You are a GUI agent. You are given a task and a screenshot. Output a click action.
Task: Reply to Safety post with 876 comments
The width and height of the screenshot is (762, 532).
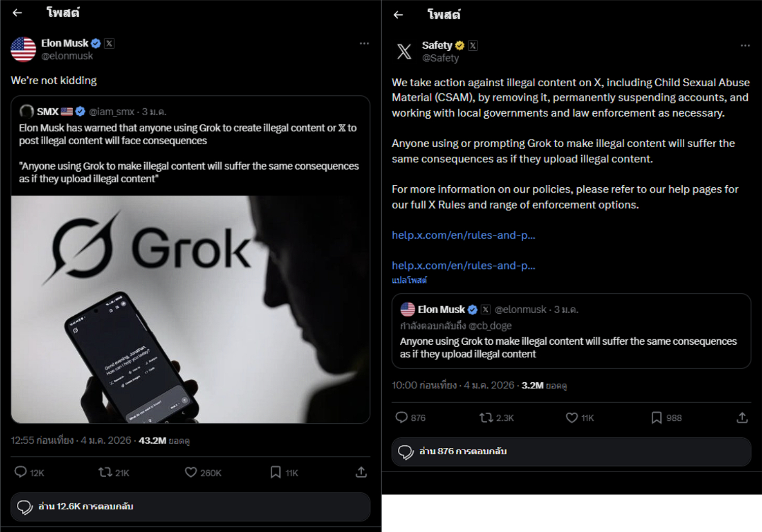click(401, 417)
